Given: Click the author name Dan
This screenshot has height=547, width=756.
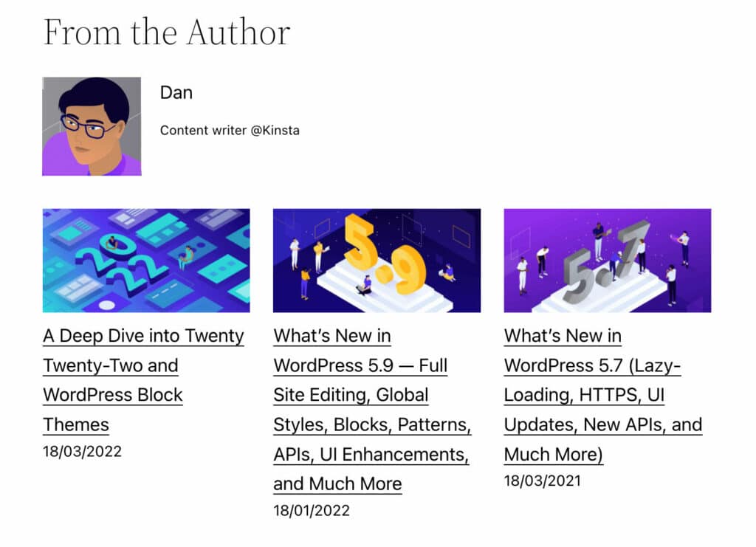Looking at the screenshot, I should [x=177, y=93].
